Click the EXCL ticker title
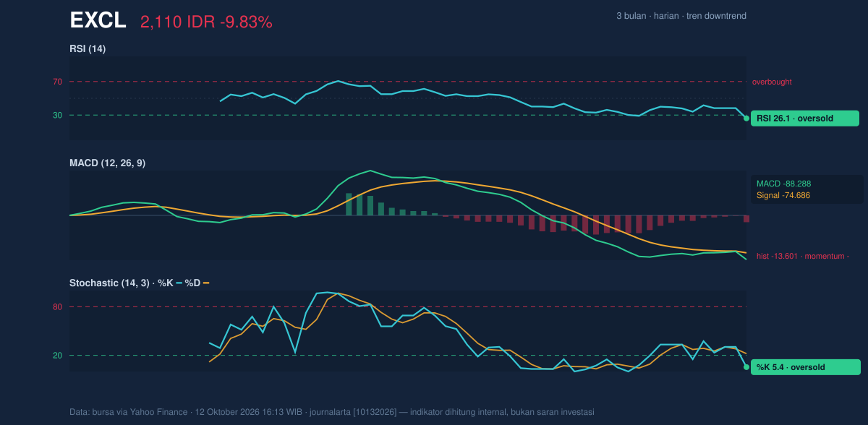 click(x=98, y=21)
